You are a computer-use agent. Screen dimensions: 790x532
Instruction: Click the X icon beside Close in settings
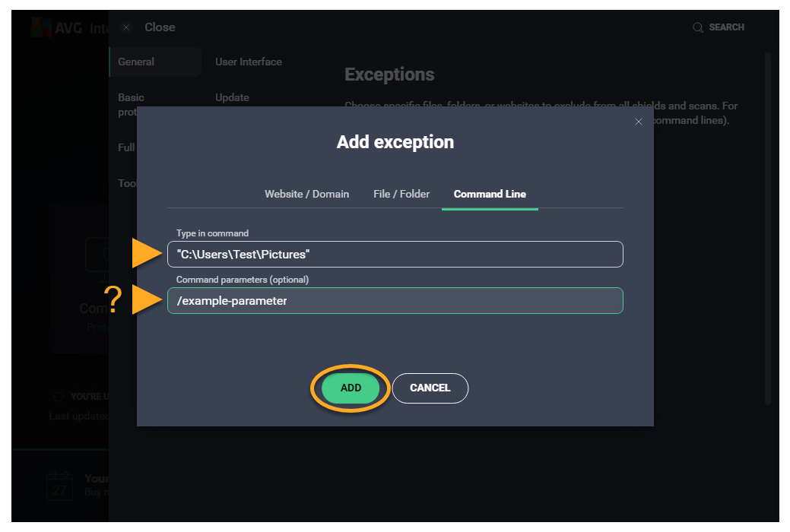[x=126, y=27]
